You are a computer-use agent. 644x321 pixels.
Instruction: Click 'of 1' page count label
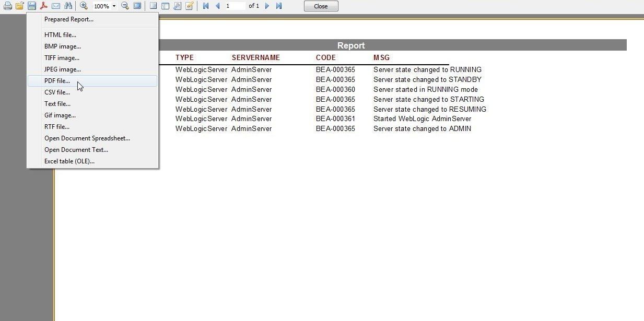254,6
